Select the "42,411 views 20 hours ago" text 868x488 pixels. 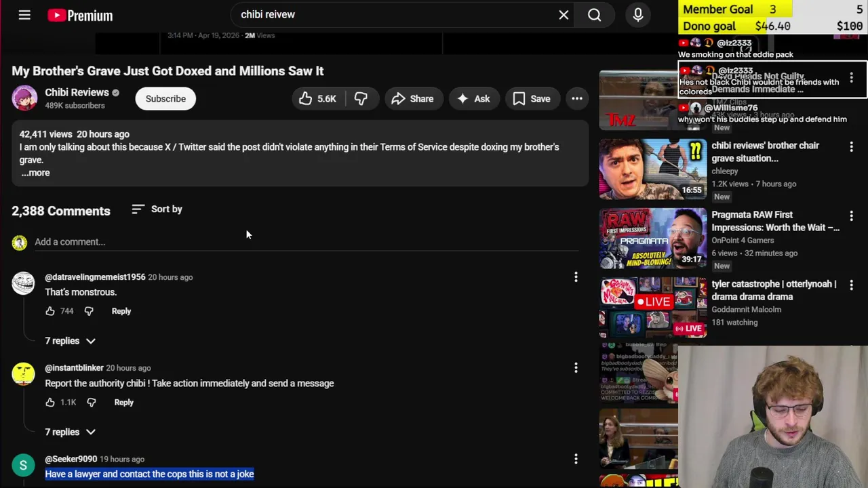click(x=75, y=134)
